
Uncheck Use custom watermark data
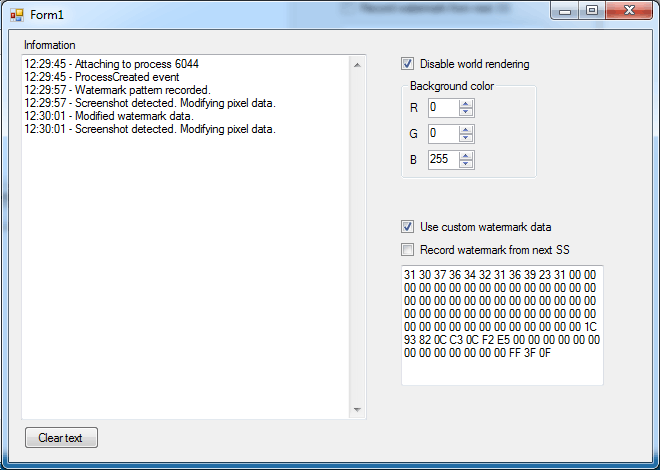[407, 227]
